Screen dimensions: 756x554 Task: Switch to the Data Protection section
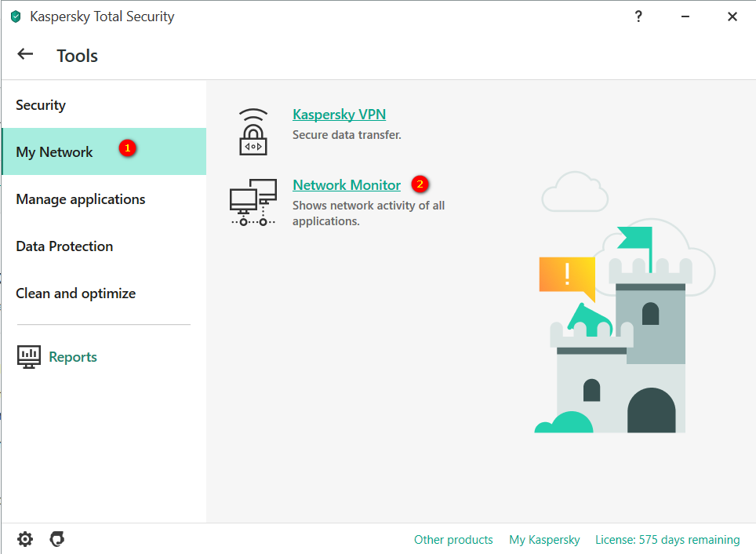[104, 246]
